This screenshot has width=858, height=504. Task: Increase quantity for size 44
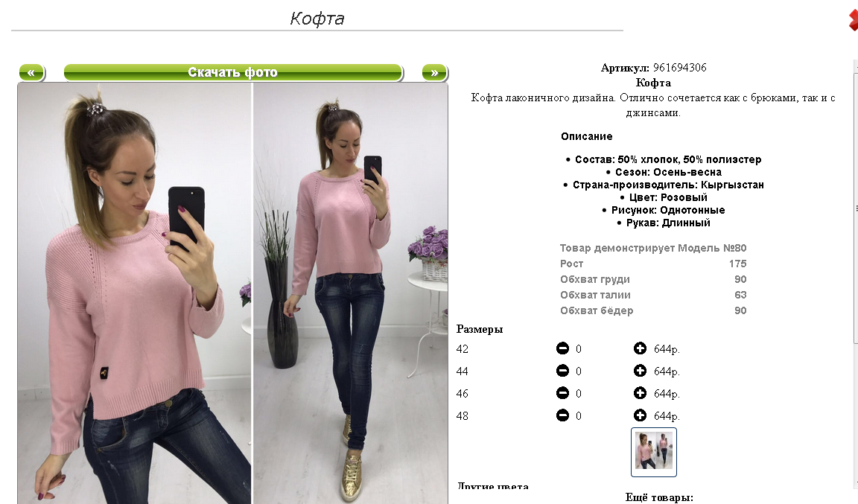coord(640,371)
